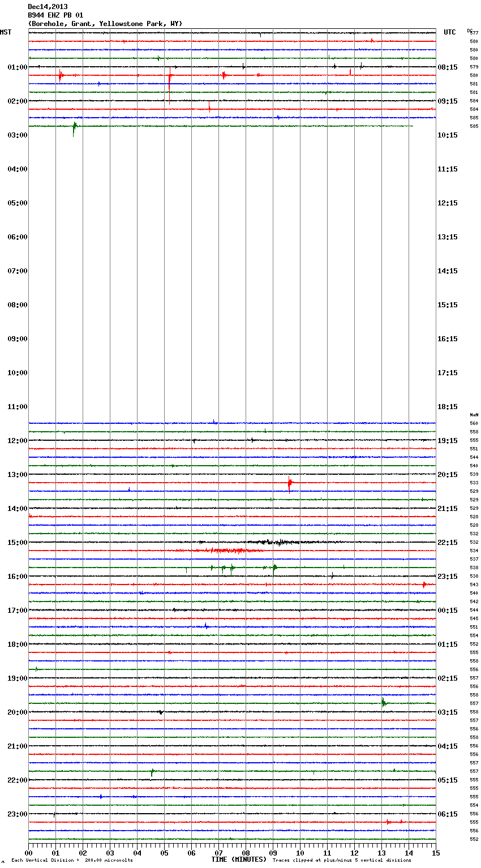Select the 16:00 MST hour label
The width and height of the screenshot is (481, 868).
(18, 577)
